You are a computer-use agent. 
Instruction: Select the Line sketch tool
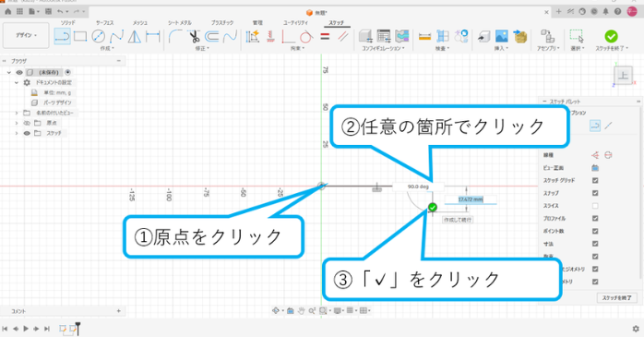pos(62,37)
